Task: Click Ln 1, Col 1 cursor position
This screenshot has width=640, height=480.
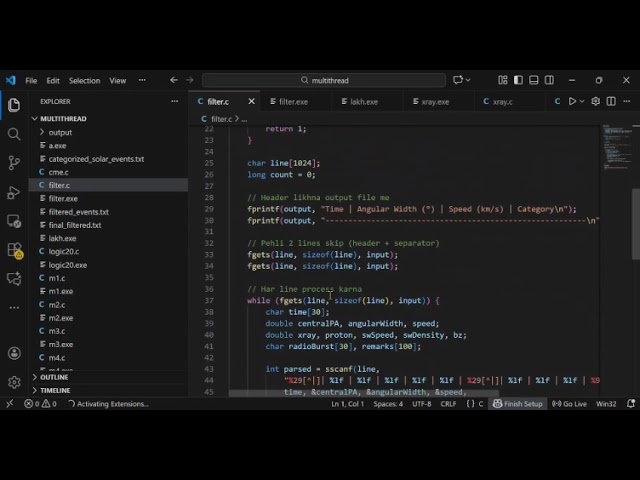Action: (x=347, y=404)
